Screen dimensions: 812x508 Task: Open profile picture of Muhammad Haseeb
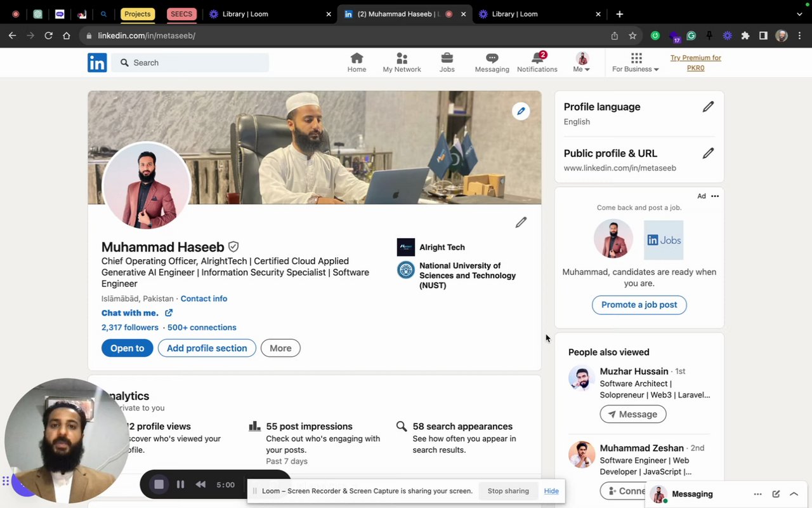coord(147,186)
